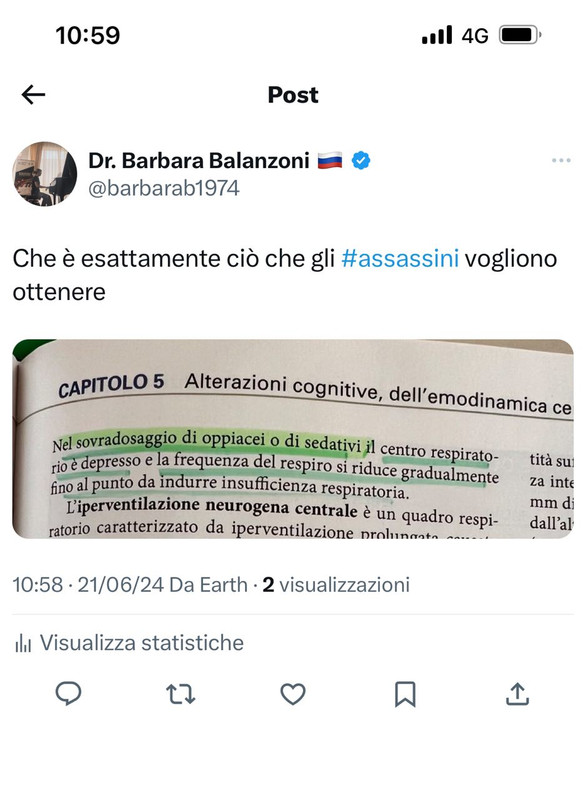Bookmark this post

pyautogui.click(x=405, y=694)
